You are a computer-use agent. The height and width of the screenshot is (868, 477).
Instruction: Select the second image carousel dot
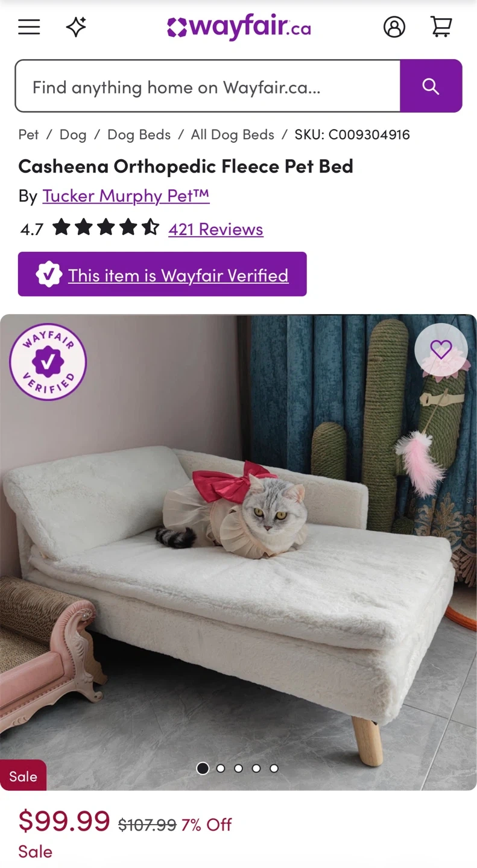(221, 769)
